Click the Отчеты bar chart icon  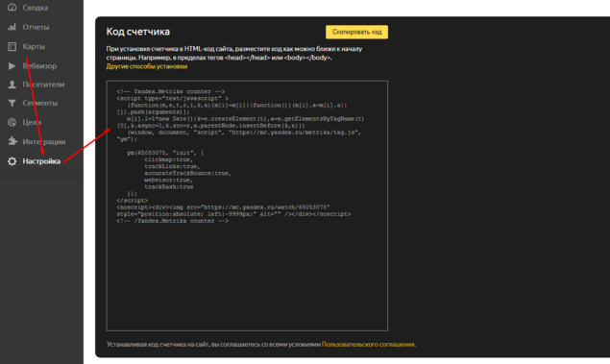(12, 27)
